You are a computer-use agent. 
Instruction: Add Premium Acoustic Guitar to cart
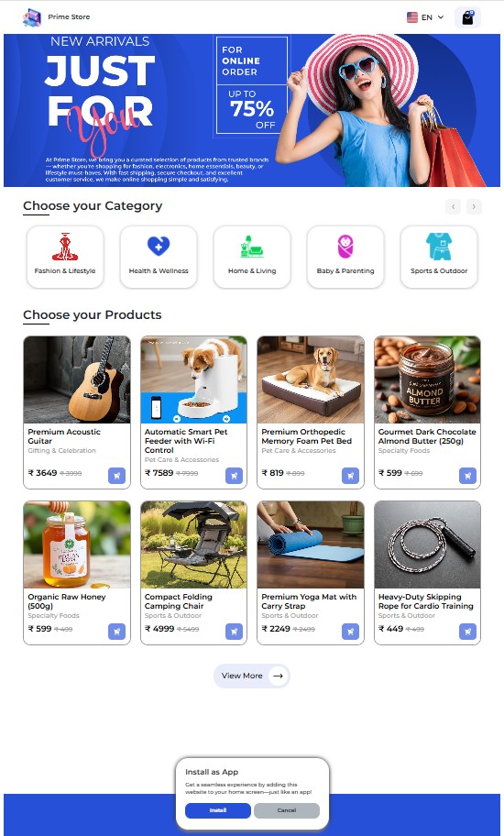[x=116, y=476]
